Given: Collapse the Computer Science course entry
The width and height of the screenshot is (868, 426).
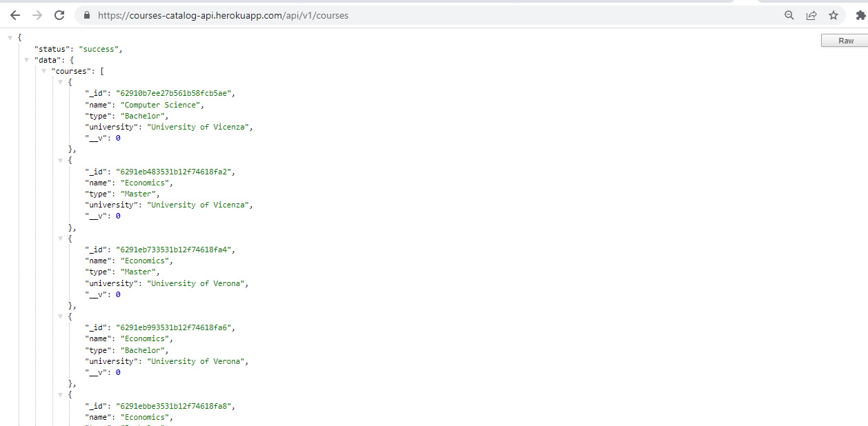Looking at the screenshot, I should click(61, 82).
